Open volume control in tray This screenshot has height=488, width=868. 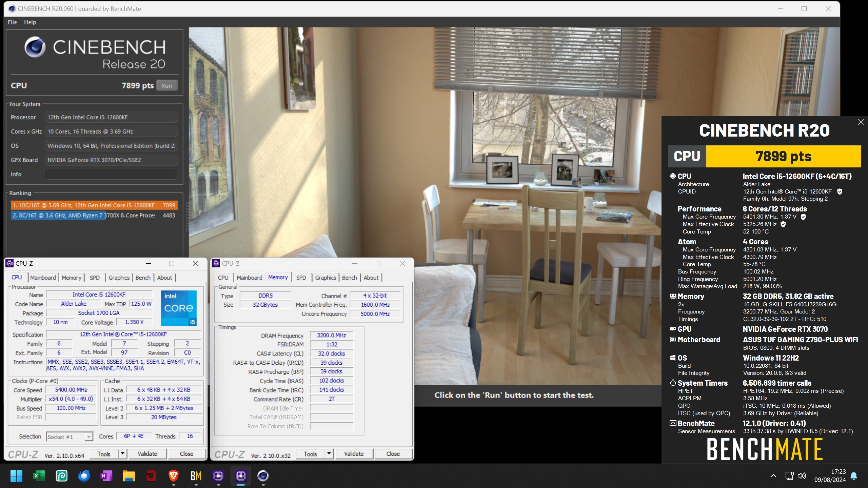pyautogui.click(x=802, y=476)
